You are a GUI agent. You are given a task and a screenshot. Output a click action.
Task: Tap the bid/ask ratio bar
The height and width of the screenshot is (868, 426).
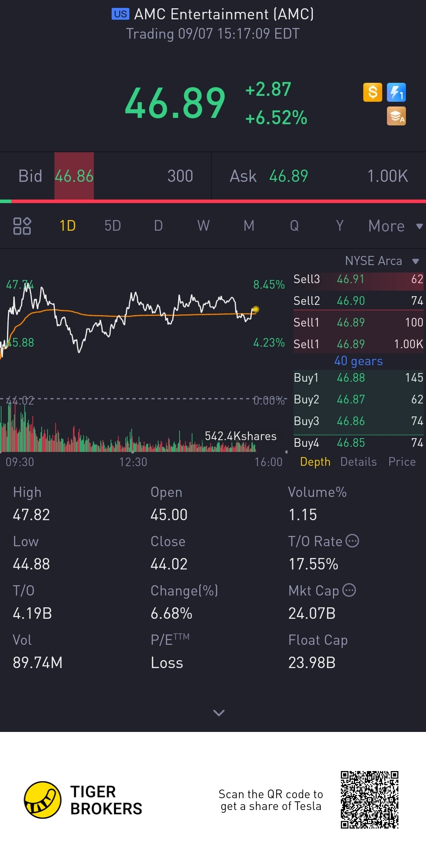click(213, 202)
